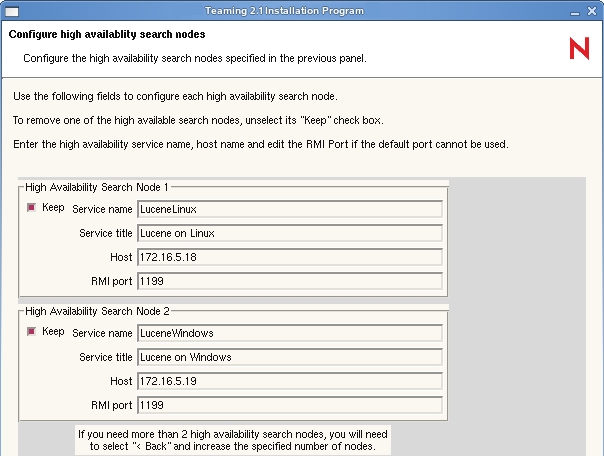Click the red Novell N logo
The image size is (604, 456).
[579, 48]
